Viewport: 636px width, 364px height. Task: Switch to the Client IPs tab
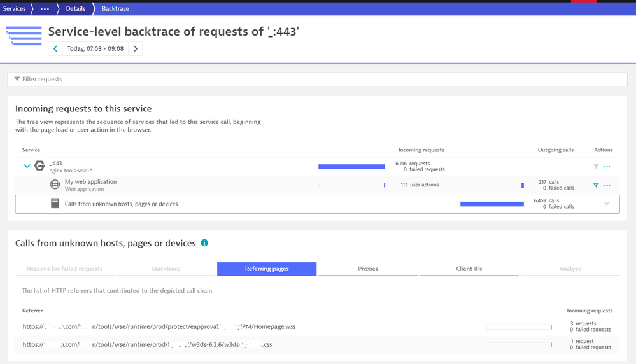[469, 269]
